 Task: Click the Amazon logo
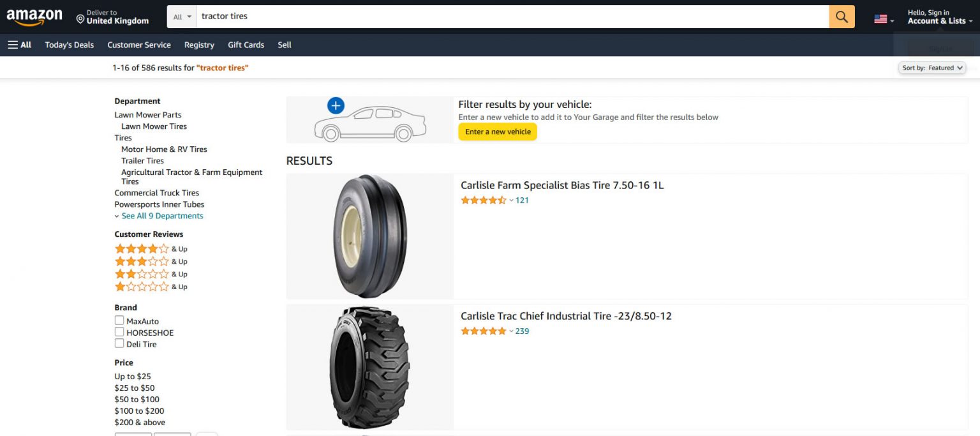pos(34,17)
